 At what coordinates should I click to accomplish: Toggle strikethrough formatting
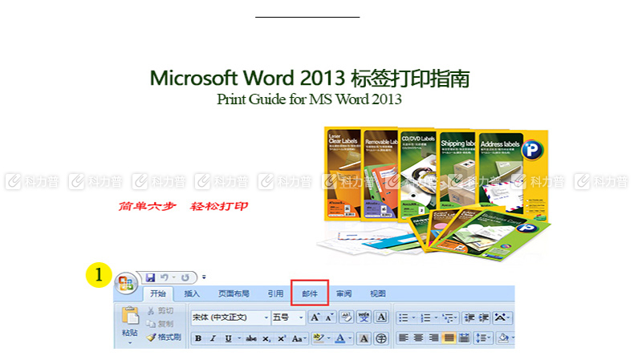pyautogui.click(x=251, y=338)
